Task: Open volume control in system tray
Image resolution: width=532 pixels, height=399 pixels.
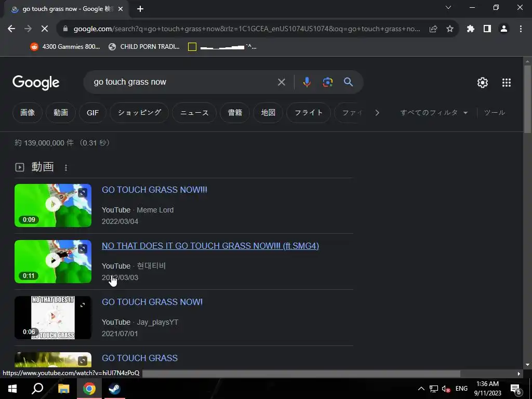Action: click(x=446, y=389)
